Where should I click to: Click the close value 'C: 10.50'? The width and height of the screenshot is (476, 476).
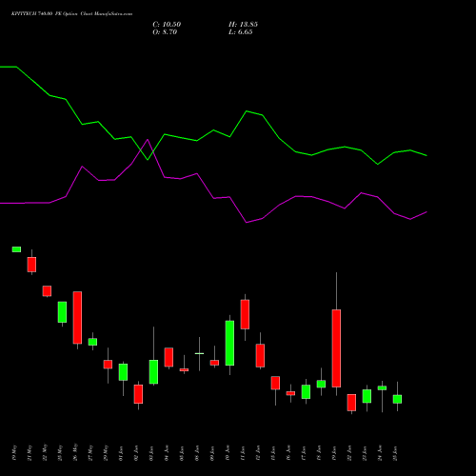(x=167, y=25)
